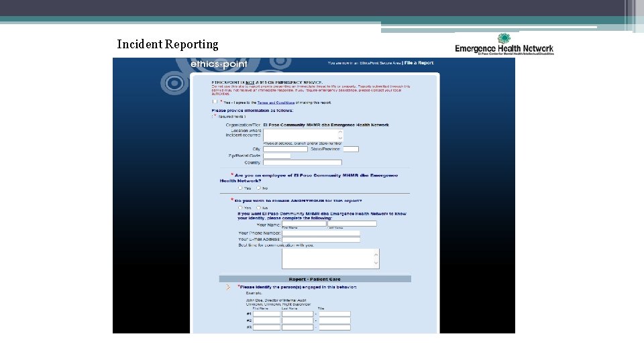Click the Your Name last name field
The image size is (644, 362).
click(352, 224)
